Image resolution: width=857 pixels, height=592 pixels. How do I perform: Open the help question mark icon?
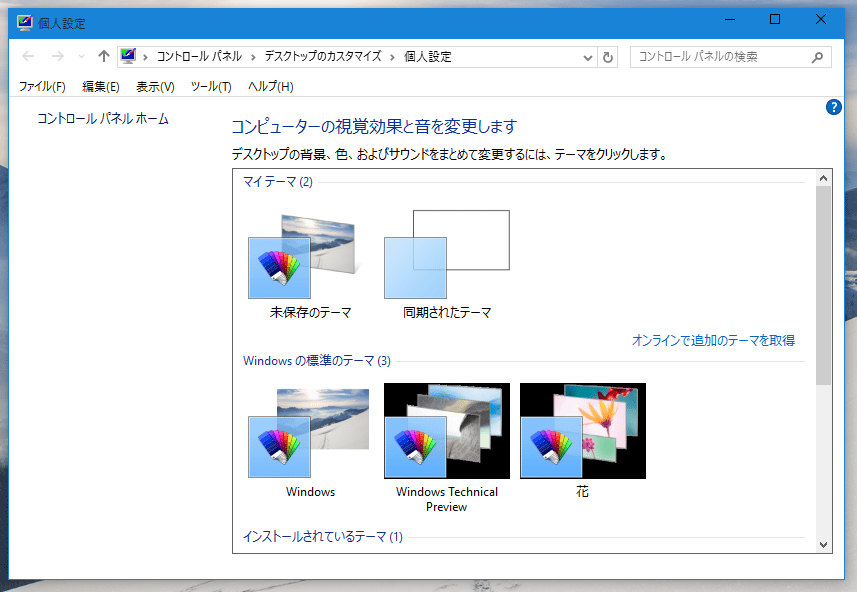833,107
